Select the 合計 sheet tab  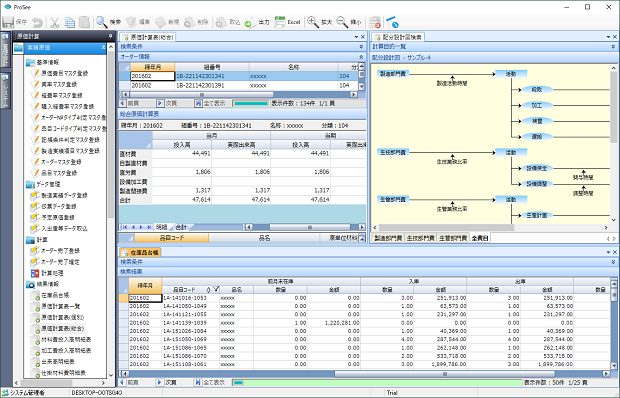click(x=181, y=227)
